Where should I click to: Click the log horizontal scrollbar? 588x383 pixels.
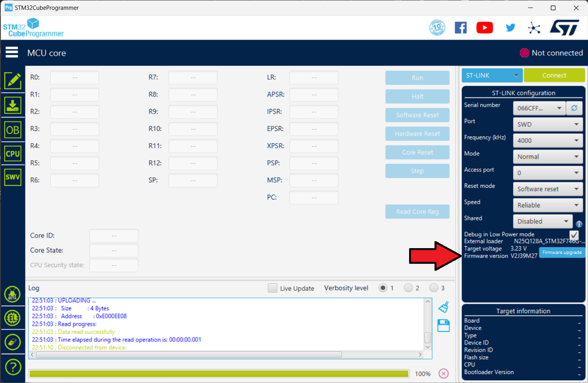pos(189,355)
